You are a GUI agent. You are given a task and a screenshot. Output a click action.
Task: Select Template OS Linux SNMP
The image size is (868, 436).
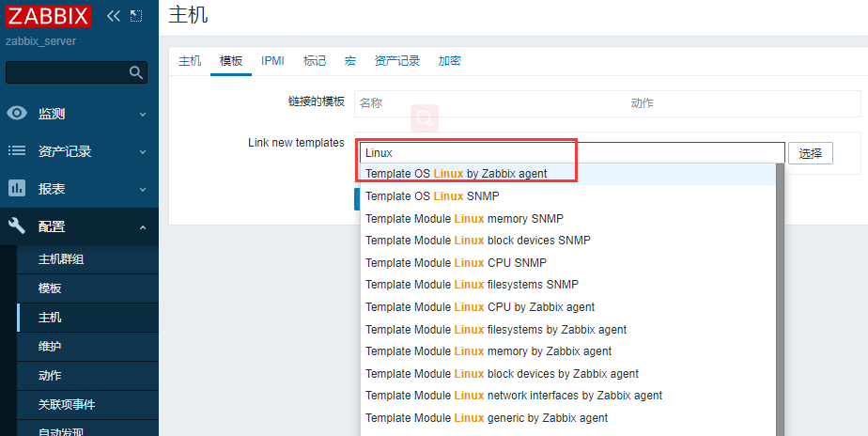[x=568, y=196]
